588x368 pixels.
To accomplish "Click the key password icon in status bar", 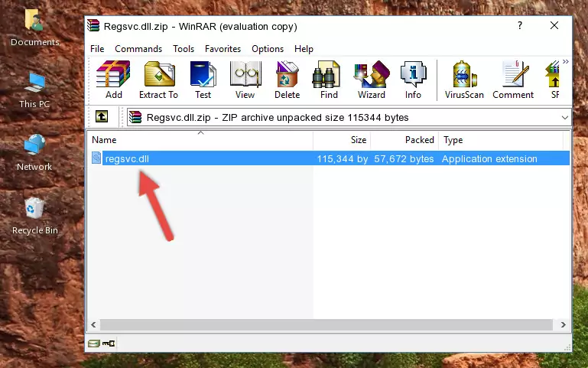I will point(109,344).
